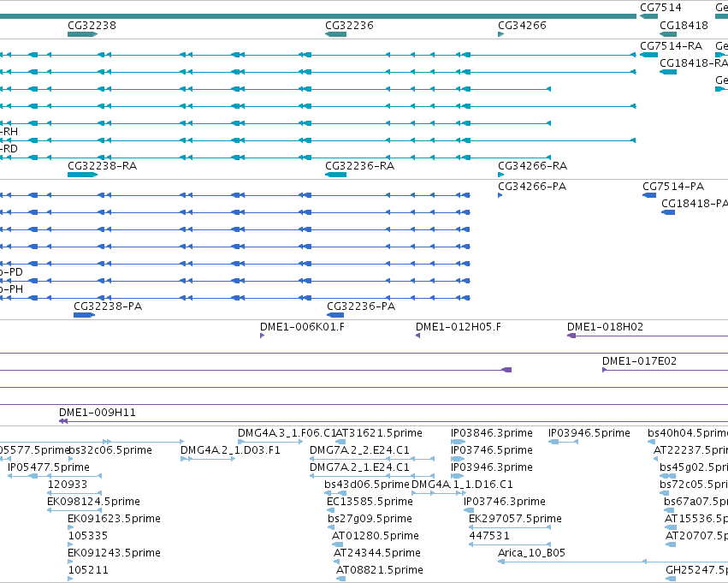The image size is (728, 583).
Task: Click the CG32236-RA transcript label
Action: pos(359,166)
